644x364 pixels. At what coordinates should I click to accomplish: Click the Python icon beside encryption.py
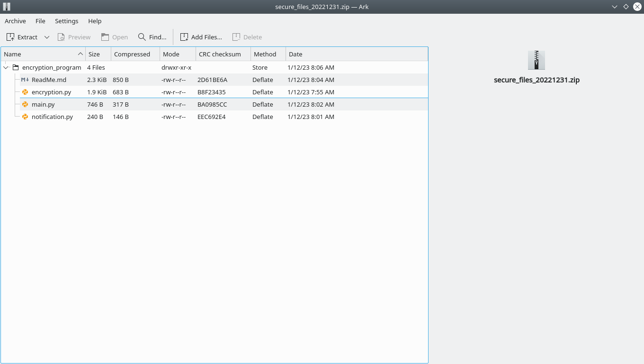tap(25, 92)
